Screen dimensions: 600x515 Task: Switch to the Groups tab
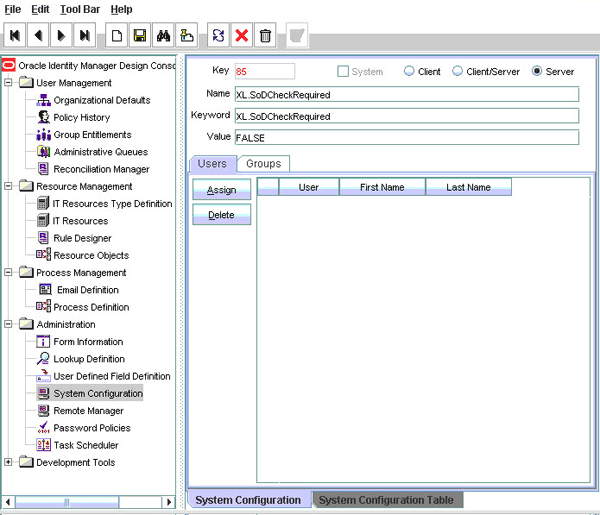264,164
